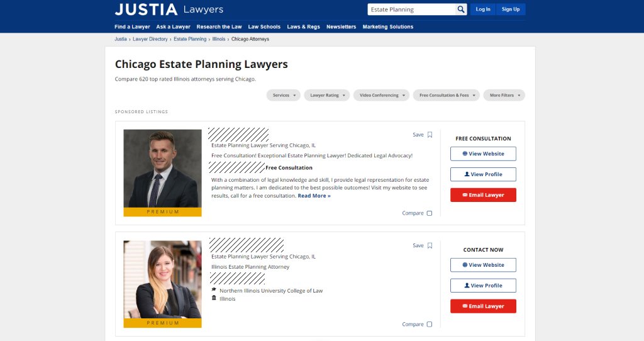Open Illinois breadcrumb link
This screenshot has width=644, height=341.
tap(218, 39)
